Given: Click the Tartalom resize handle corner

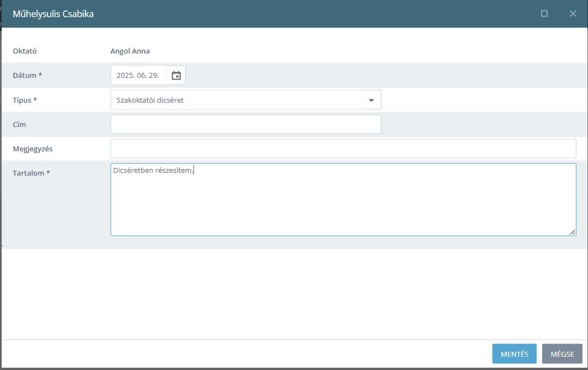Looking at the screenshot, I should [573, 232].
